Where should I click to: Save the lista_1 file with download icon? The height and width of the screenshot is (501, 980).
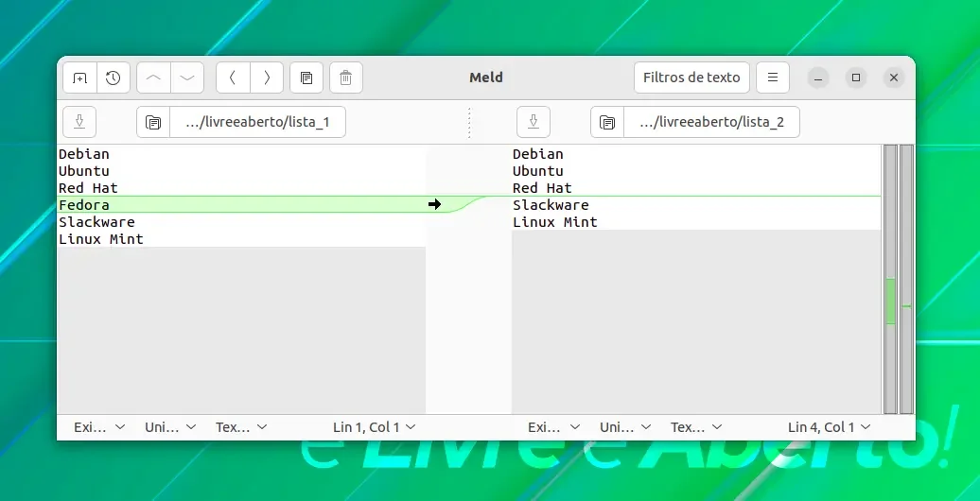(x=79, y=122)
